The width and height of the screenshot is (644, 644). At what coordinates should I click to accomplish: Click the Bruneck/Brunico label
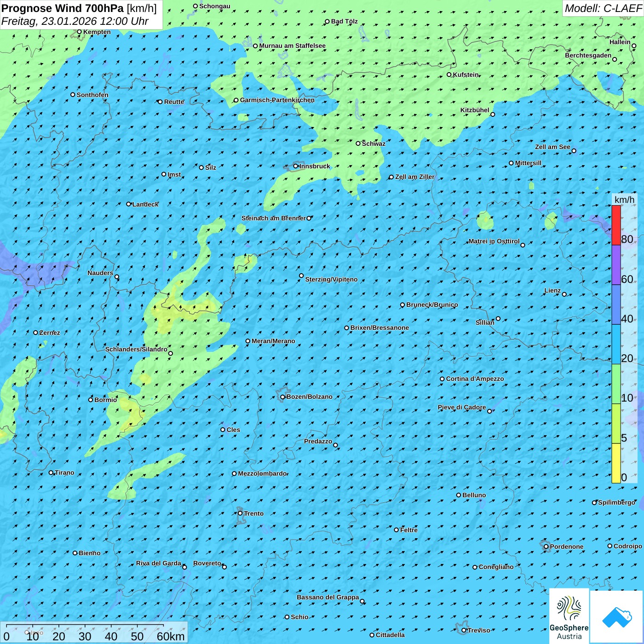tap(432, 305)
